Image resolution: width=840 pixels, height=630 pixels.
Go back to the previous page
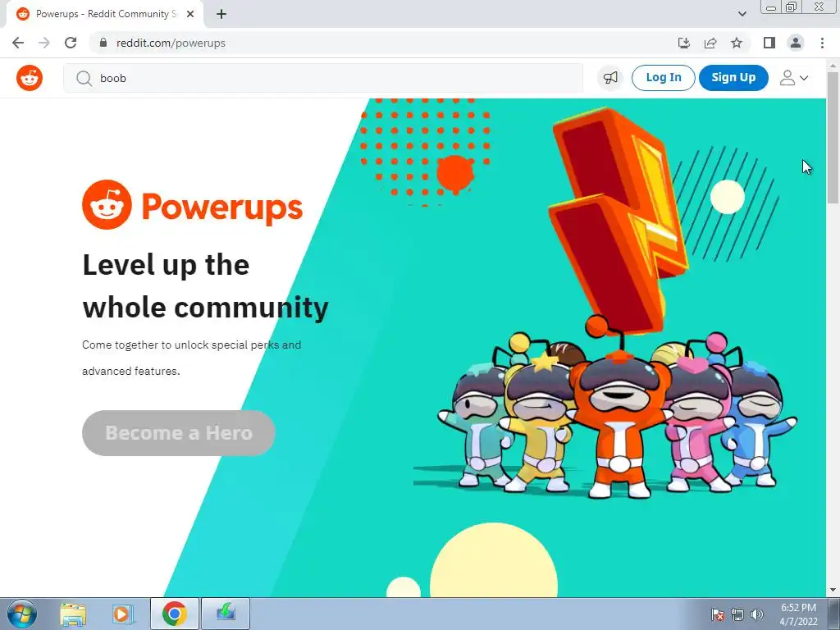coord(18,43)
